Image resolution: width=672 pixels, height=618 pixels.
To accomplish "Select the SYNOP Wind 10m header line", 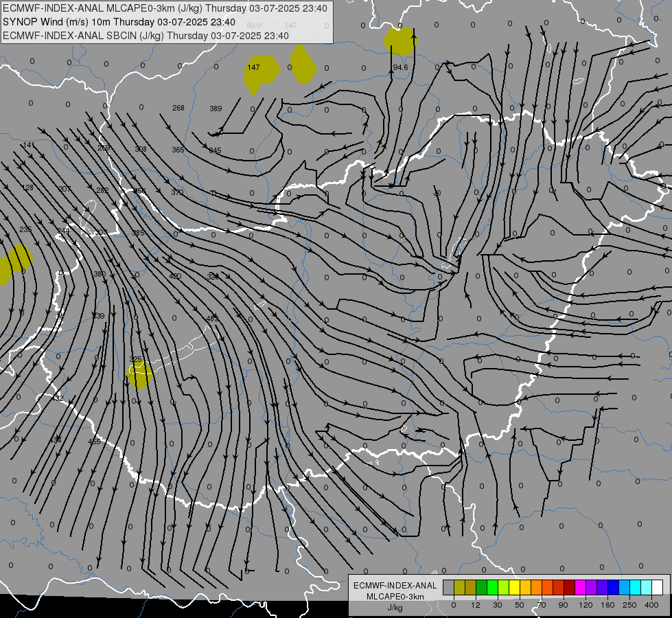I will click(x=119, y=22).
